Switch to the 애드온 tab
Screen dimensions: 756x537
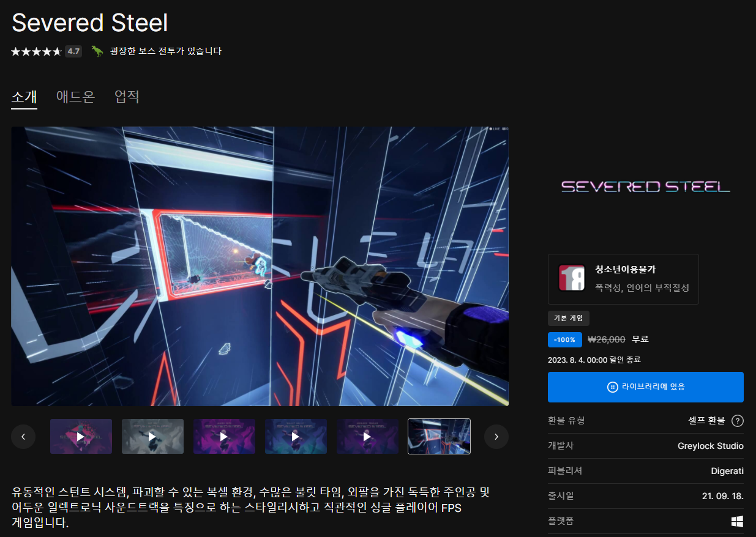coord(75,97)
